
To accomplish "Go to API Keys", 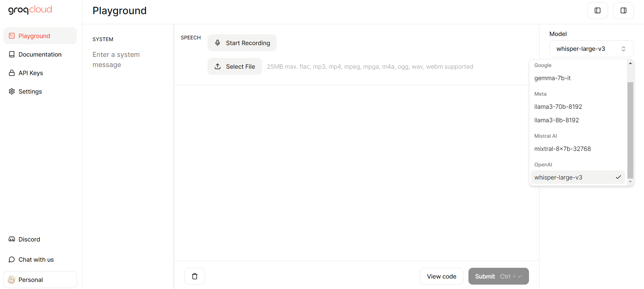I will 40,73.
